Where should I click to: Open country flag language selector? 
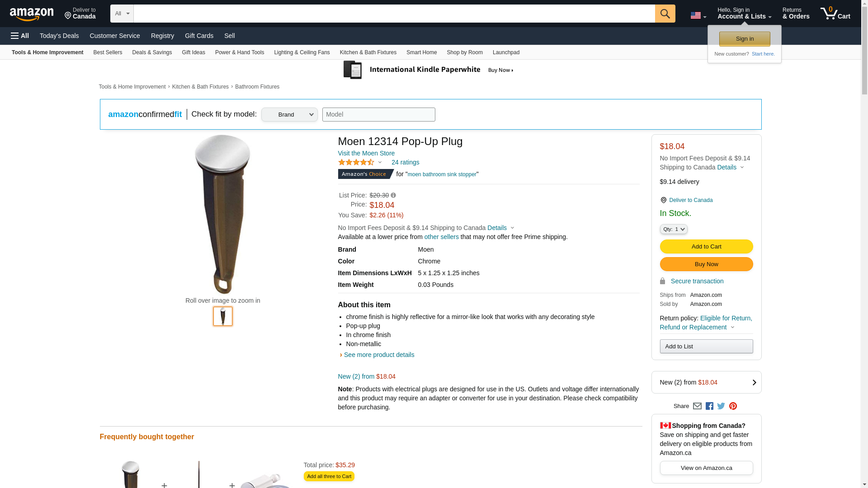[x=698, y=15]
